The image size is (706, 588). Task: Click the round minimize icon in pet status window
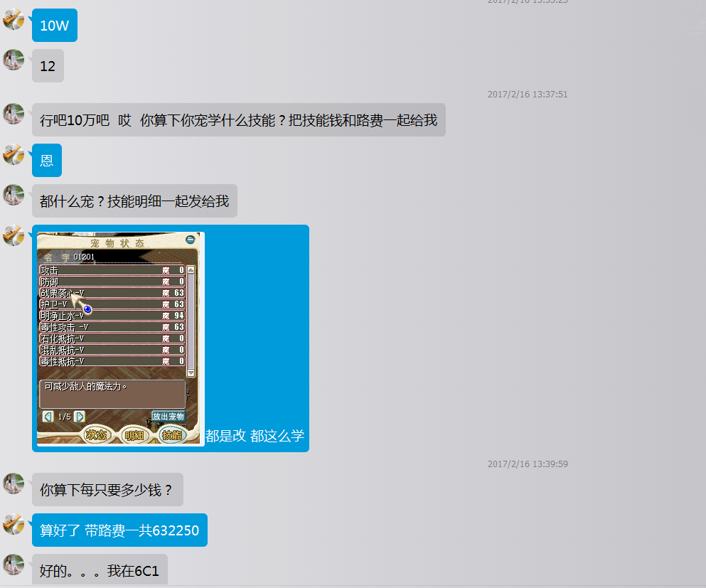(x=190, y=240)
